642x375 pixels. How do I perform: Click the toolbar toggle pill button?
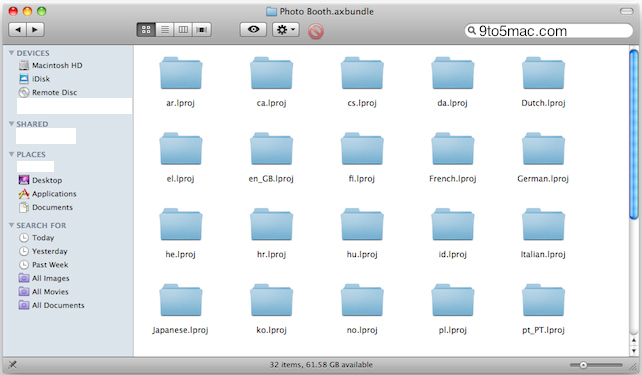pyautogui.click(x=626, y=11)
